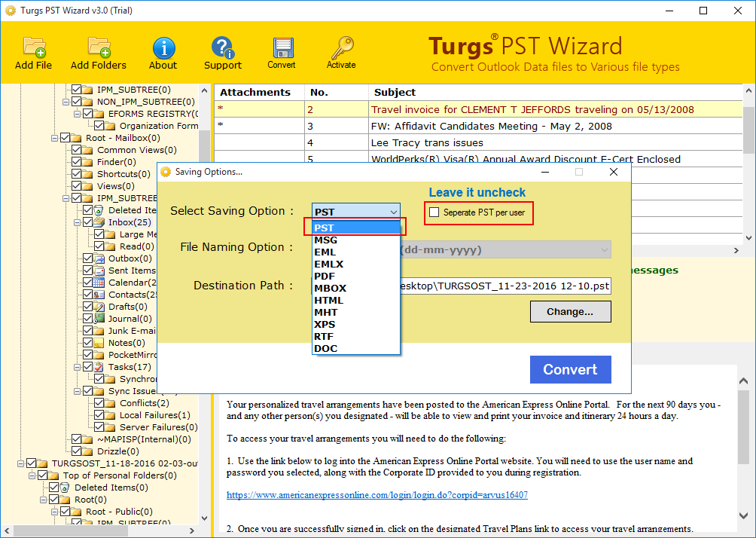Collapse the NON_IPM_SUBTREE(0) tree node
Viewport: 756px width, 538px height.
click(x=66, y=102)
